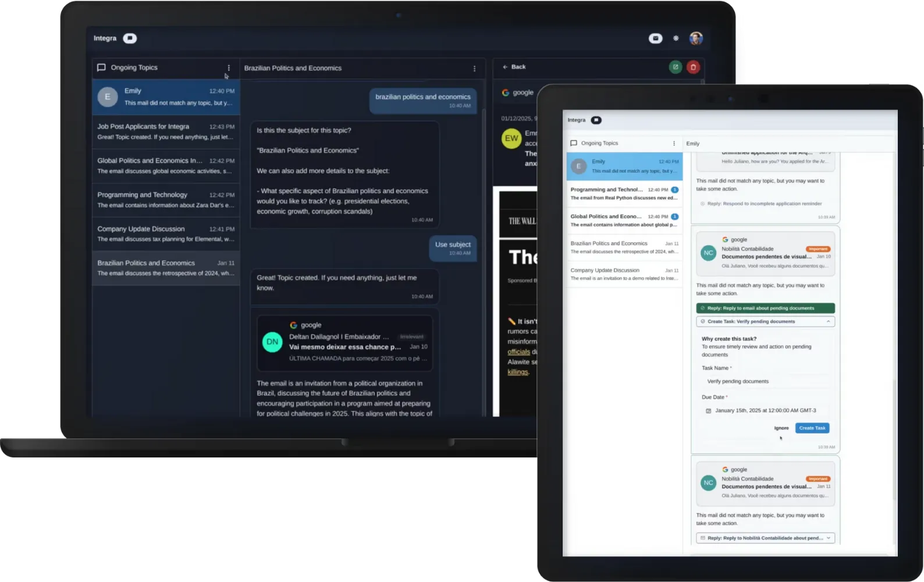Open settings via the gear icon
The height and width of the screenshot is (582, 924).
click(676, 38)
